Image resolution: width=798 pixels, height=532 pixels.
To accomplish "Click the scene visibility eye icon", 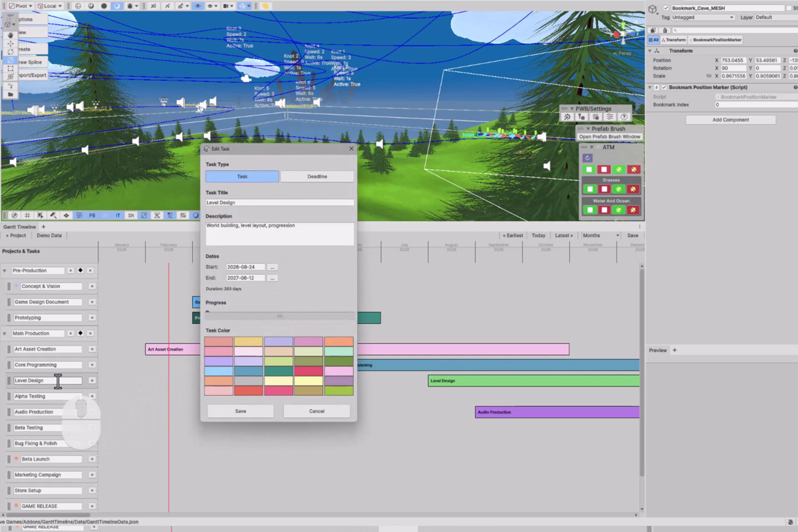I will (x=198, y=6).
